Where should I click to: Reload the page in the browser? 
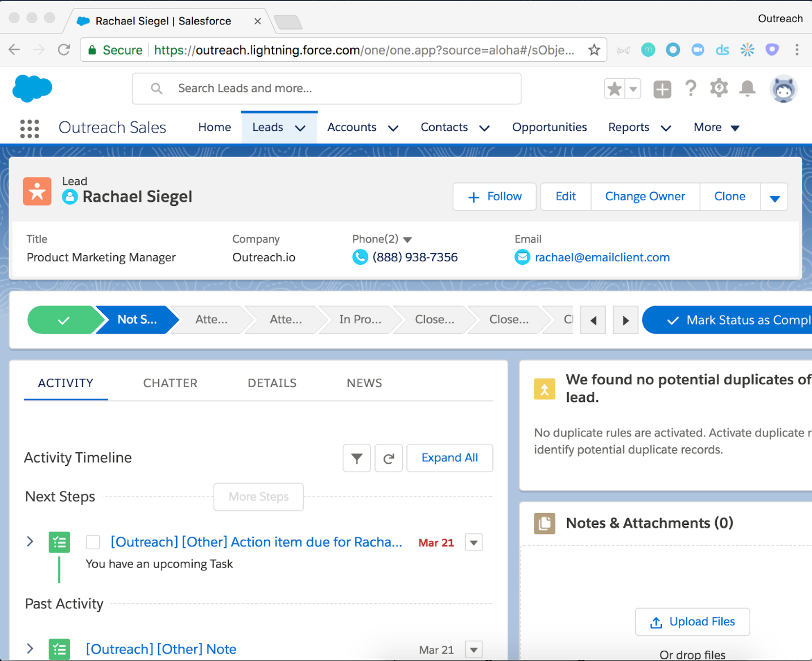(x=64, y=50)
